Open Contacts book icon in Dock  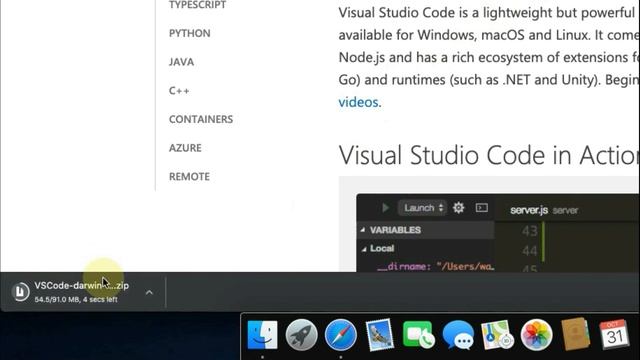pos(576,335)
